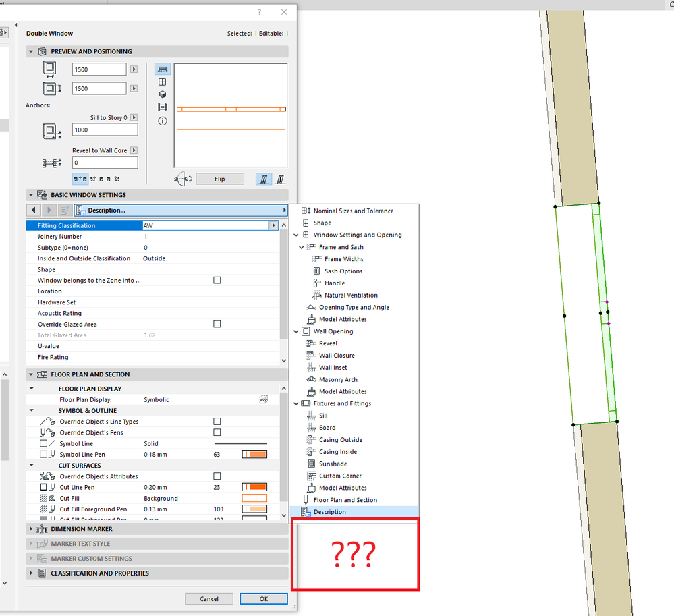Switch preview to 3D view cube icon
Screen dimensions: 674x616
coord(163,94)
